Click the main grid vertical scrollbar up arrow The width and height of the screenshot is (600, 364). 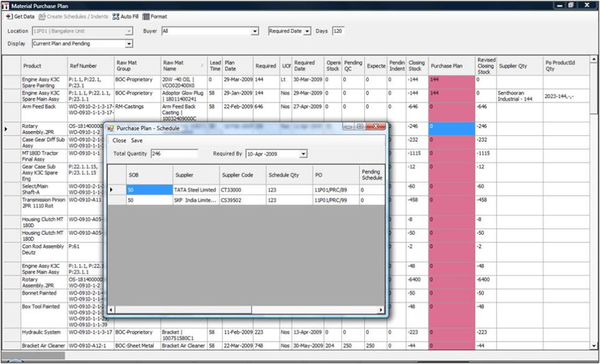[x=594, y=59]
